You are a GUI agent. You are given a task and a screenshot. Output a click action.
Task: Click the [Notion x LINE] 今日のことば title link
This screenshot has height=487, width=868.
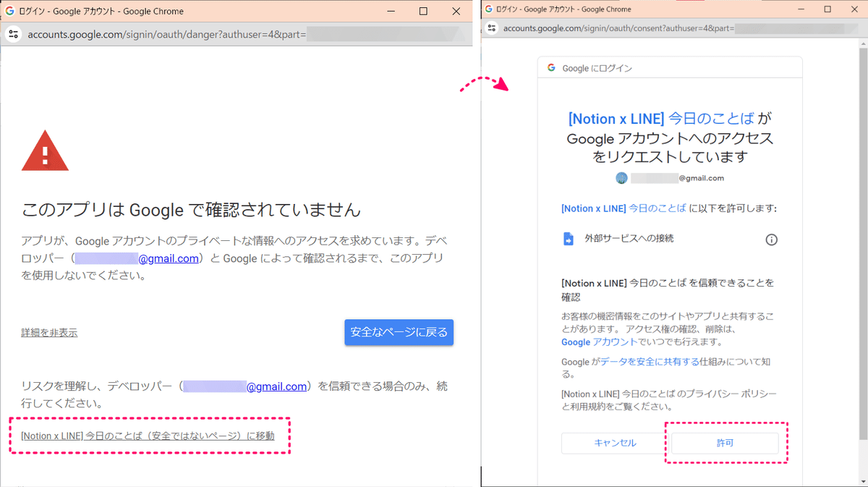[662, 118]
